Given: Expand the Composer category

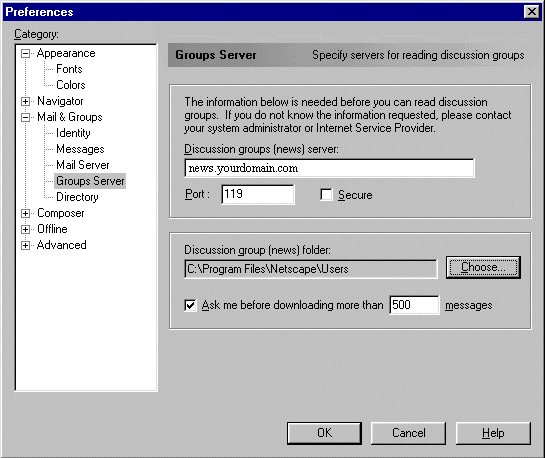Looking at the screenshot, I should [25, 213].
